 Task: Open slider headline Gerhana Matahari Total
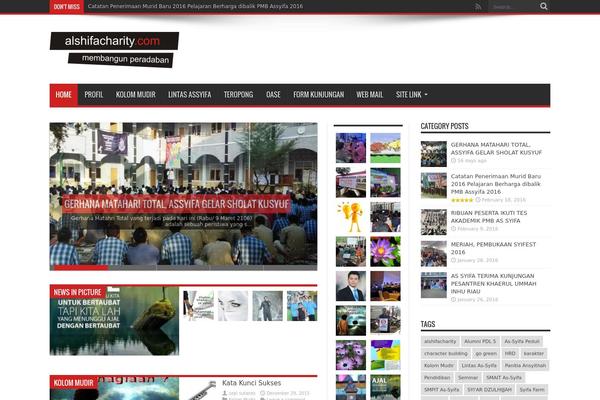click(176, 204)
